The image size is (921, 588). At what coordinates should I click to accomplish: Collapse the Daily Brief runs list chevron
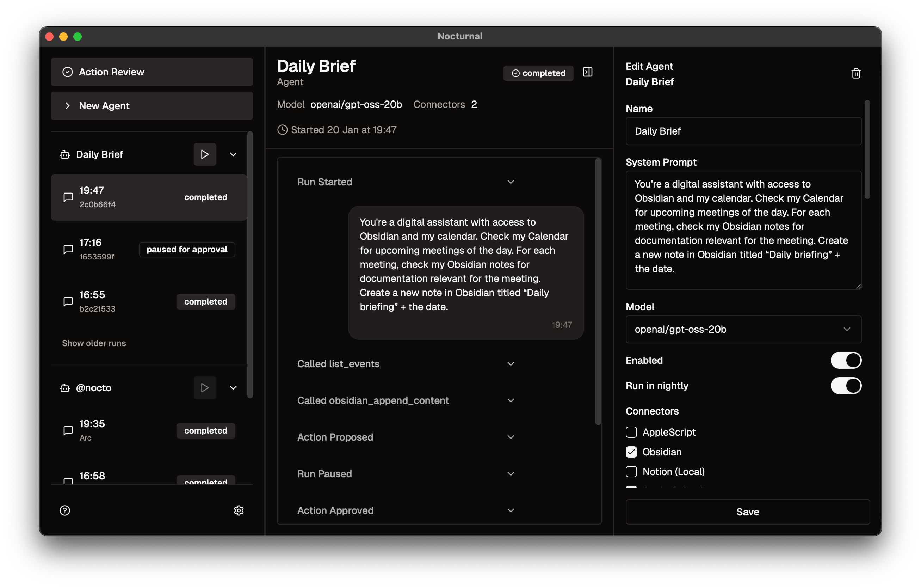click(x=233, y=154)
